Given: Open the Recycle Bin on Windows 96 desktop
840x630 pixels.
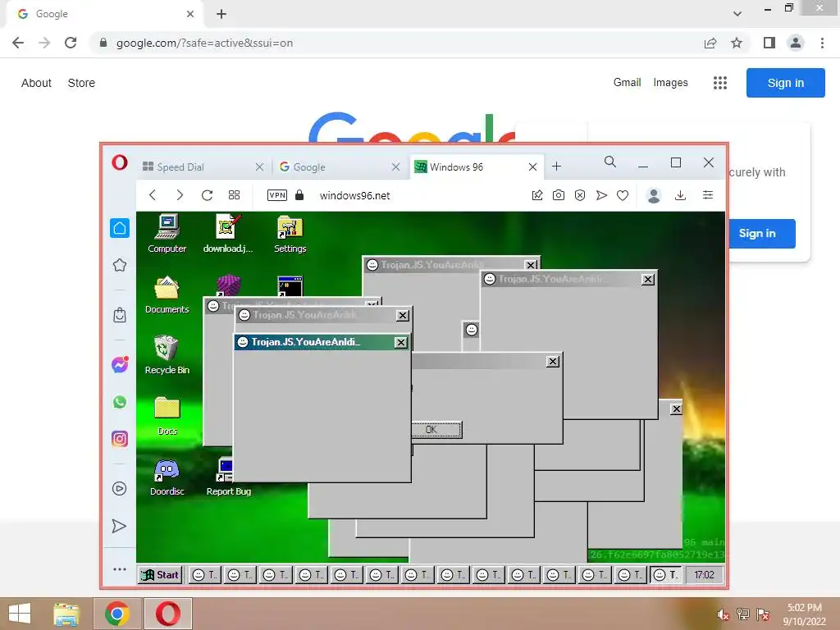Looking at the screenshot, I should (x=167, y=355).
